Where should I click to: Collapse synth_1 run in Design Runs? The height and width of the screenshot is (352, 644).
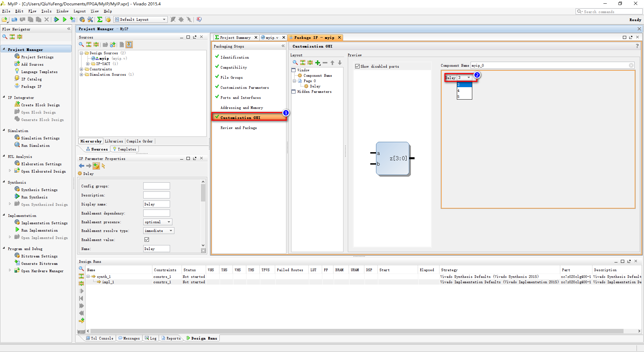point(88,277)
